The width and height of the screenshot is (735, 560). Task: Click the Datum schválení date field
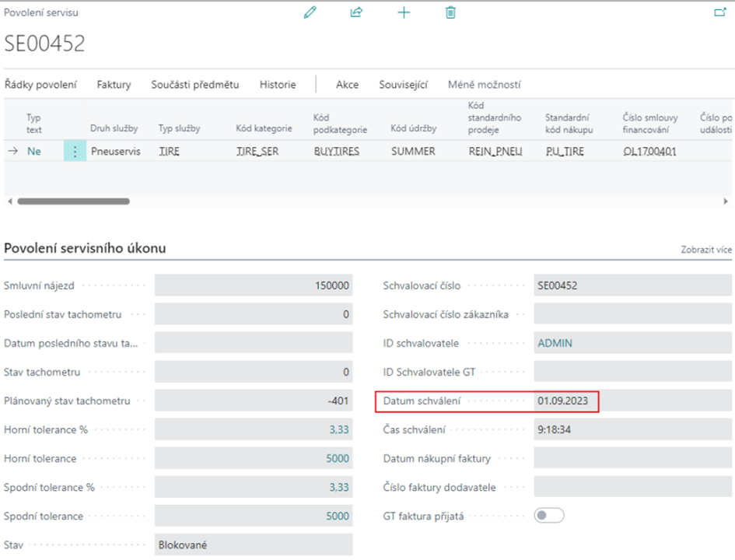pyautogui.click(x=566, y=401)
